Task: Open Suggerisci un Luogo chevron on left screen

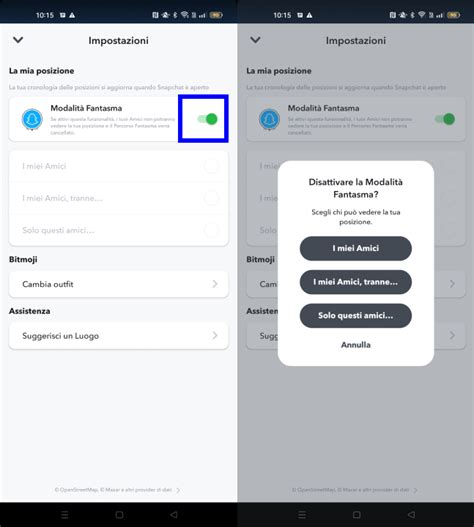Action: point(215,335)
